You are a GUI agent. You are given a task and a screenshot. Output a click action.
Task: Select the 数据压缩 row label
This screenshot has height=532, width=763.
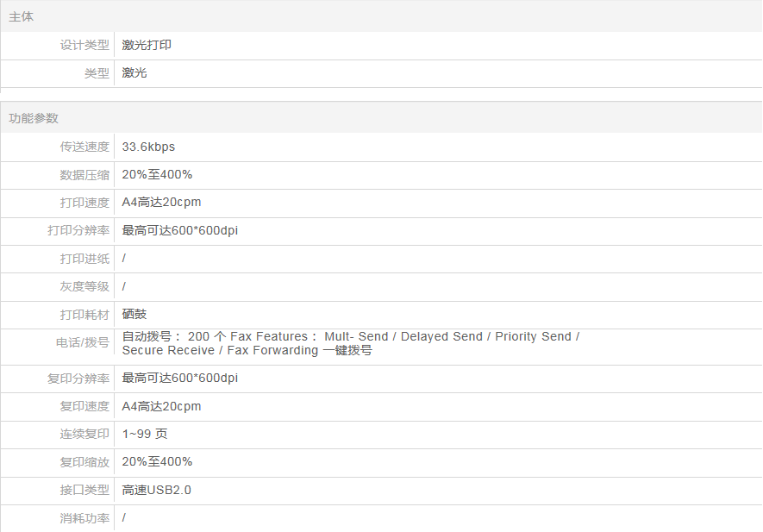[x=84, y=175]
